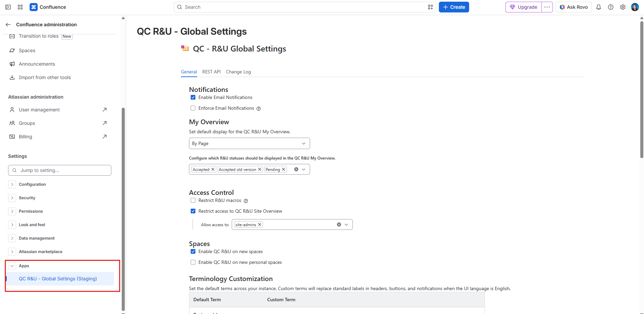This screenshot has height=314, width=644.
Task: Click the sidebar vertical scrollbar
Action: tap(123, 209)
